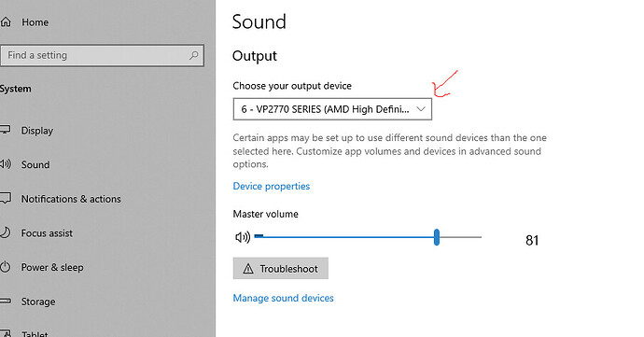Image resolution: width=644 pixels, height=337 pixels.
Task: Mute via the Master volume speaker icon
Action: [243, 237]
